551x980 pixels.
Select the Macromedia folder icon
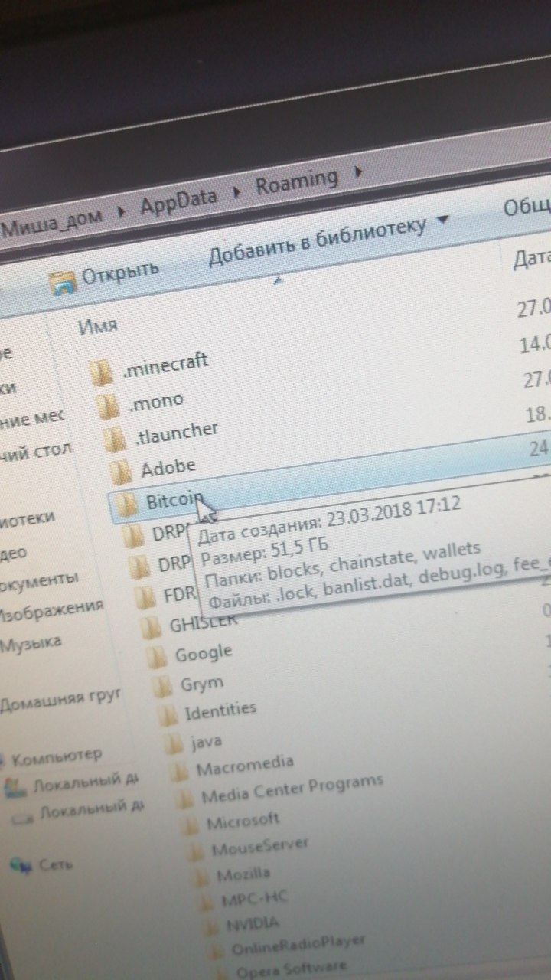point(180,771)
